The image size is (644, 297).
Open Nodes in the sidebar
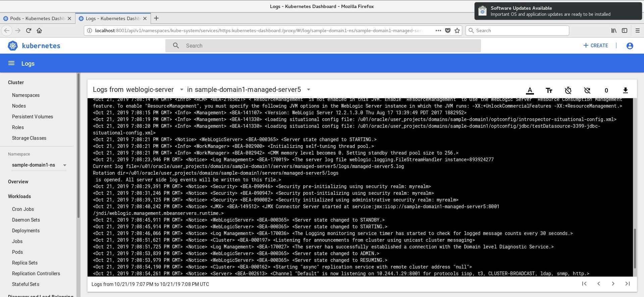[x=19, y=106]
